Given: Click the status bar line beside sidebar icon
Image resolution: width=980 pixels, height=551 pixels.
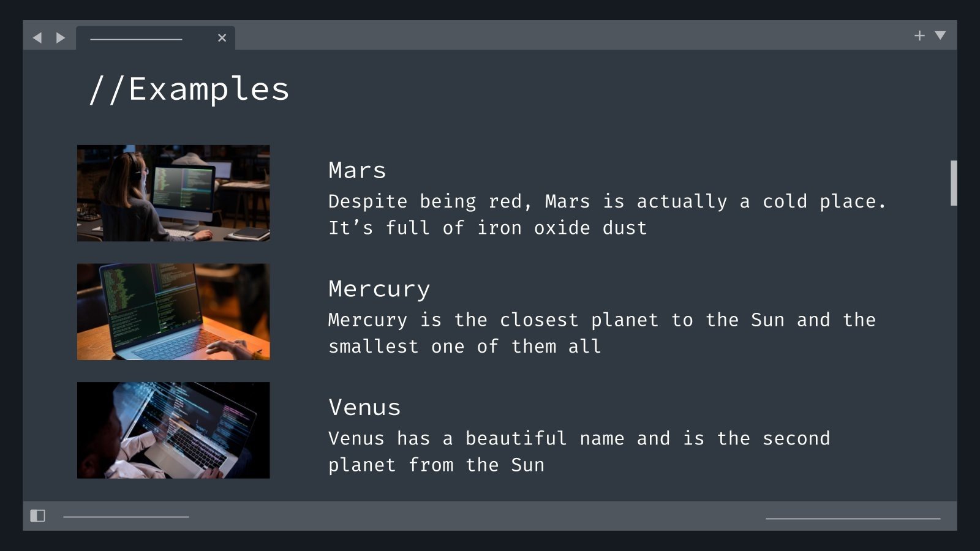Looking at the screenshot, I should [126, 517].
